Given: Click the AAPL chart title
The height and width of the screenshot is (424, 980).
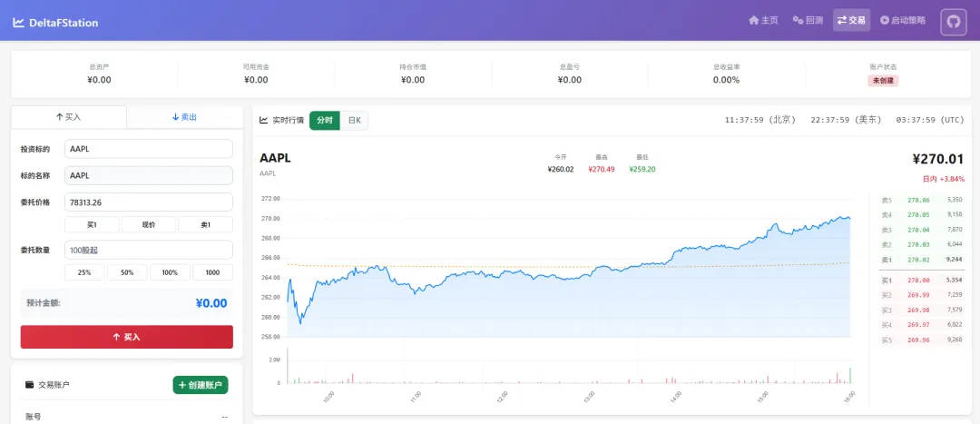Looking at the screenshot, I should coord(275,158).
